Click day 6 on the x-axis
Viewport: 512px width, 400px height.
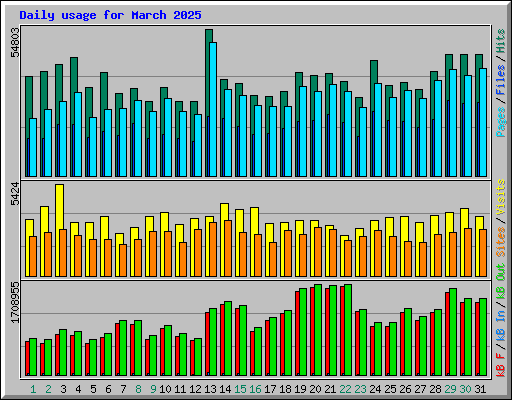(108, 389)
